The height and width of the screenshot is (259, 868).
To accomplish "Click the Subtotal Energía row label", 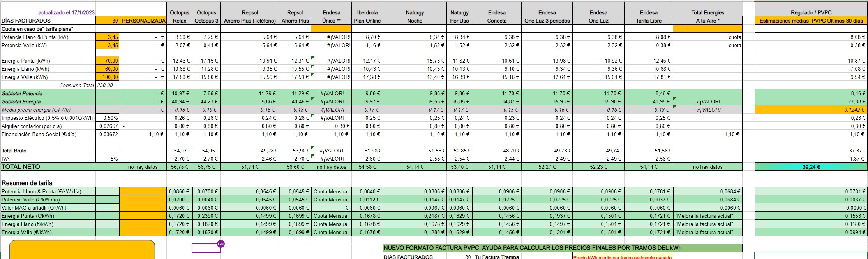I will point(21,101).
